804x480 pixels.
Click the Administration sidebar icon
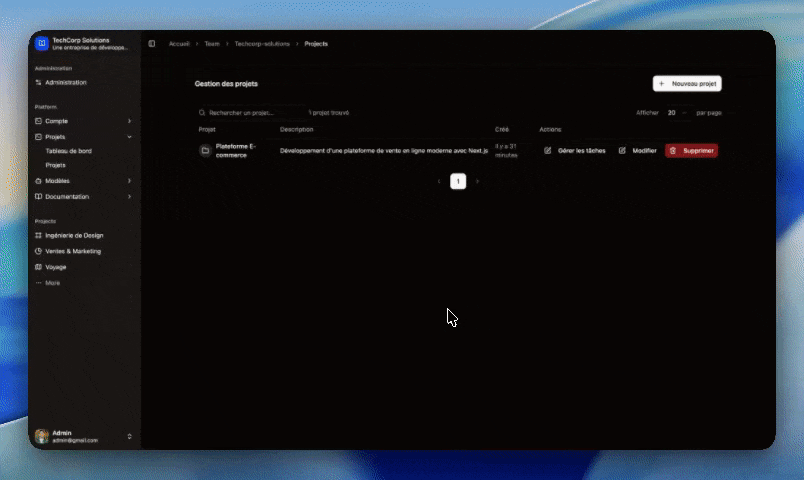pyautogui.click(x=38, y=82)
